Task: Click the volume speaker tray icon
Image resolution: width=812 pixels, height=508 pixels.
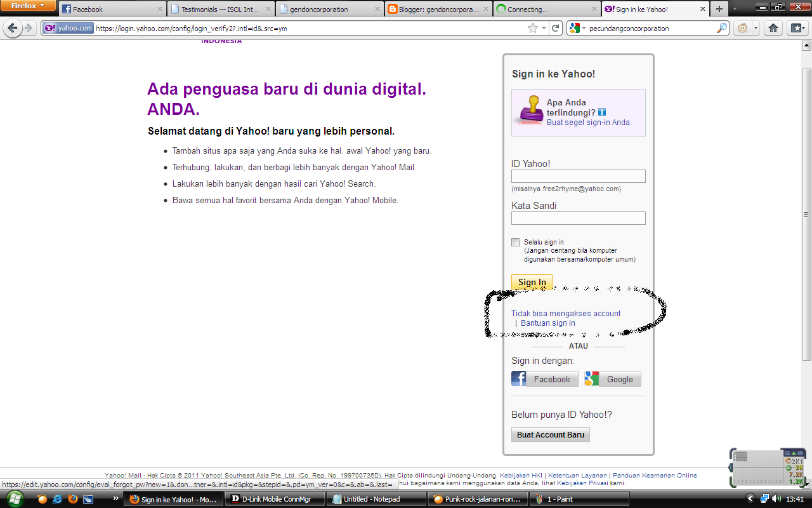Action: point(776,499)
